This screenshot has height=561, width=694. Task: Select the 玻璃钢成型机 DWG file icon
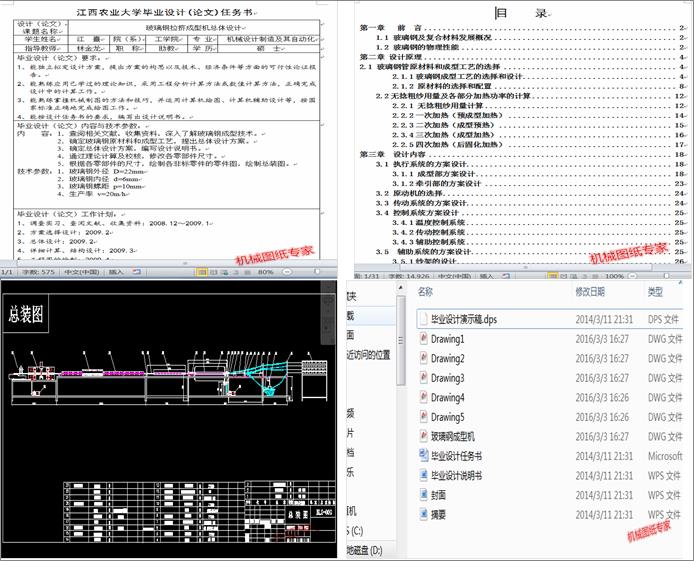click(x=424, y=436)
